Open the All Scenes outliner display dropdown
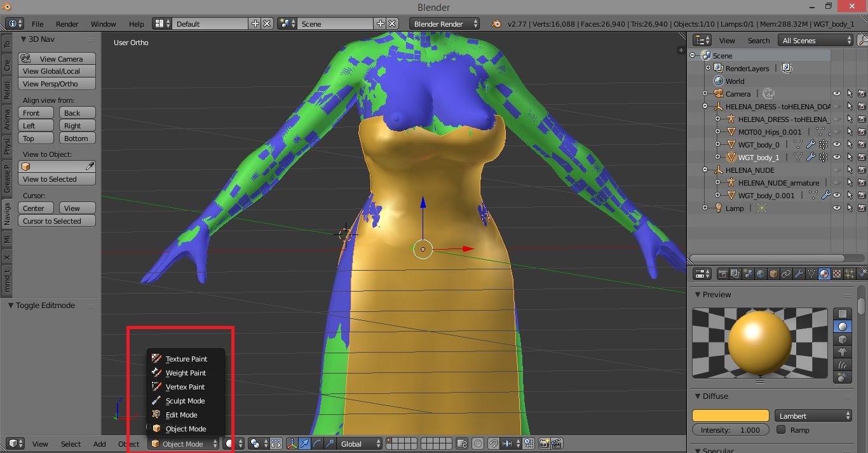This screenshot has height=453, width=868. (x=817, y=40)
